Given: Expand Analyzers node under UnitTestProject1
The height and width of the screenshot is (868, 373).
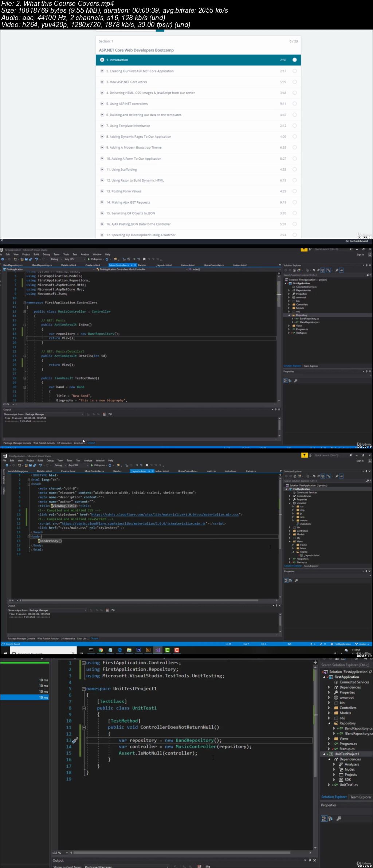Looking at the screenshot, I should pos(334,764).
